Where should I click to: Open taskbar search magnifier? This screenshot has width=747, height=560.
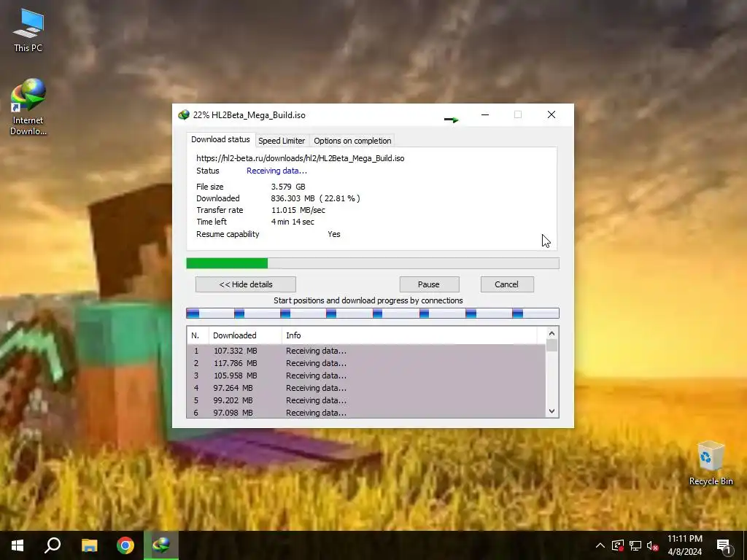click(x=53, y=545)
